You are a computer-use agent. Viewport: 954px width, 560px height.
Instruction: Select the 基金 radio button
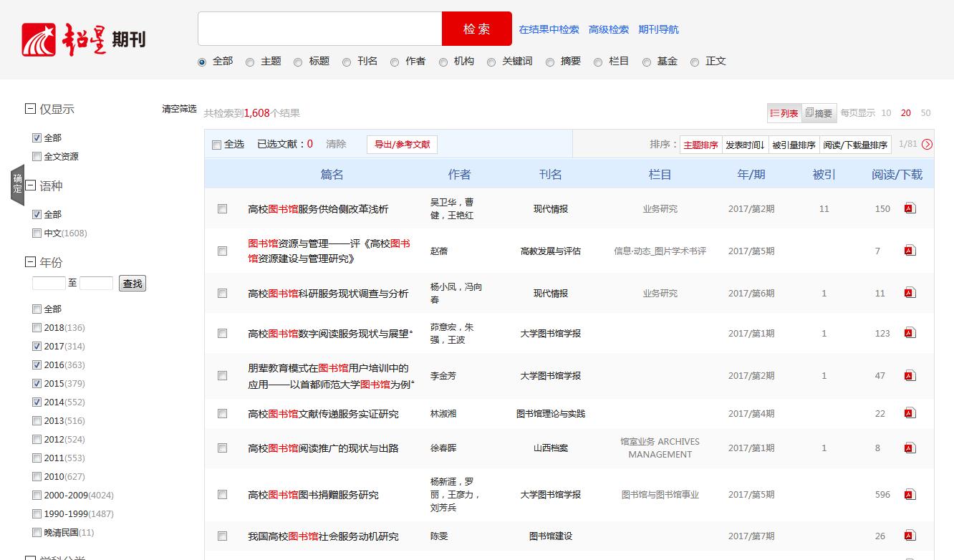tap(647, 62)
